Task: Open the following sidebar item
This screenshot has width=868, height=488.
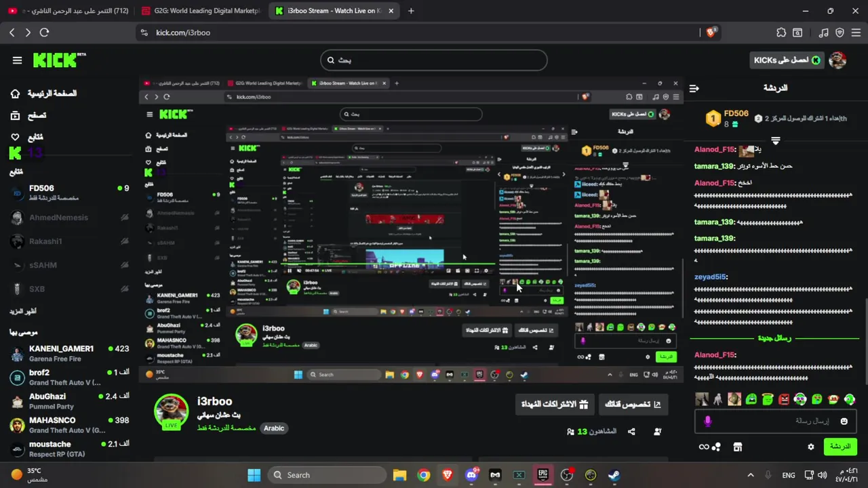Action: click(27, 137)
